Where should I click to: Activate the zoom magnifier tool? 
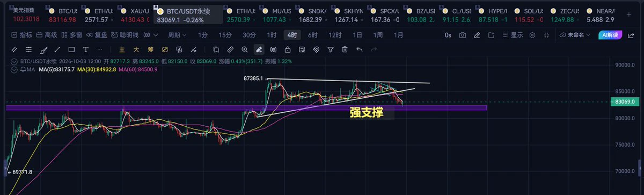pos(244,49)
